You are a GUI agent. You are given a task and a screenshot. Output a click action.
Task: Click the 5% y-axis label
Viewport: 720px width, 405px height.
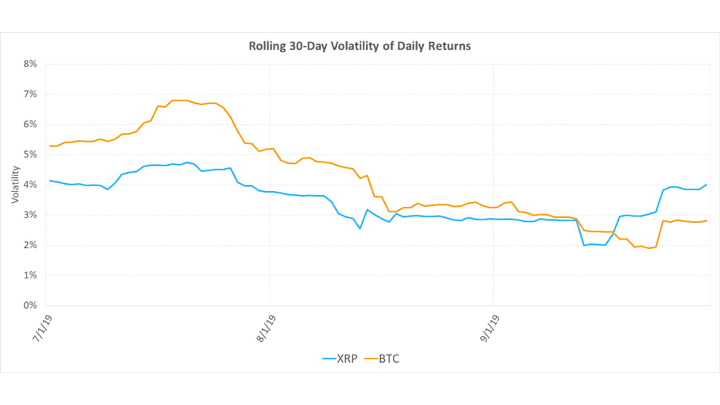30,154
